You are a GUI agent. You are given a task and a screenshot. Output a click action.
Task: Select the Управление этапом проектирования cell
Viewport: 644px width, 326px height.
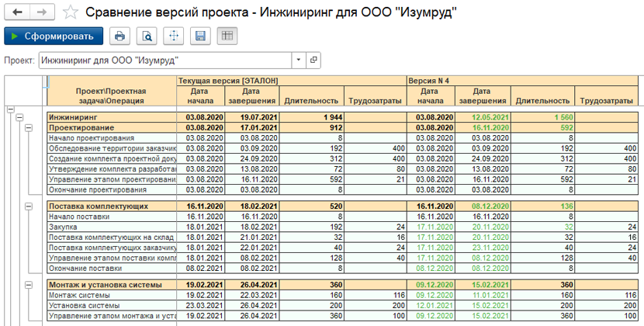[x=112, y=179]
